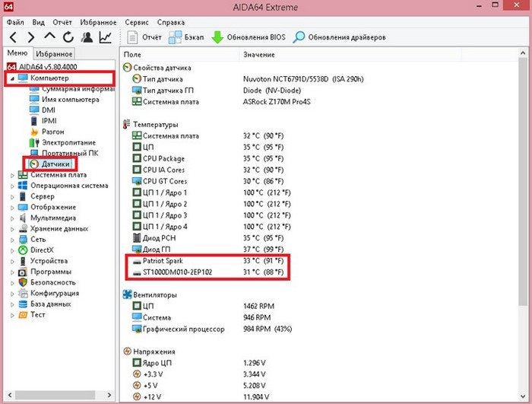This screenshot has width=532, height=404.
Task: Select Датчики in the tree
Action: point(56,164)
